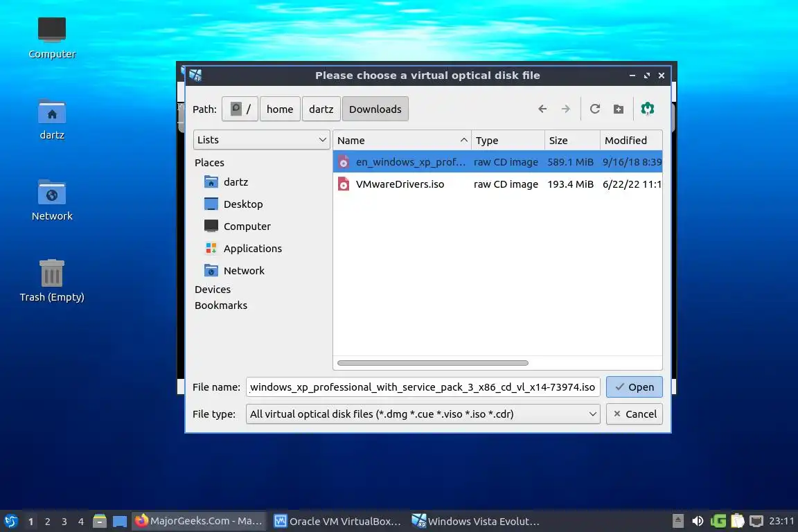Select the Downloads path segment
Screen dimensions: 798x532
pyautogui.click(x=375, y=109)
